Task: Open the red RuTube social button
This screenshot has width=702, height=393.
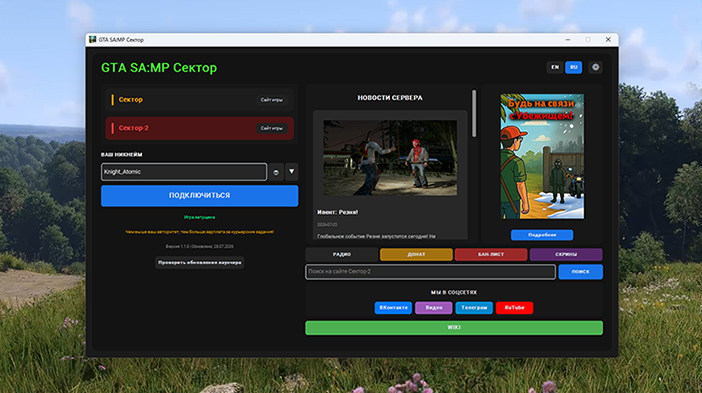Action: [x=514, y=308]
